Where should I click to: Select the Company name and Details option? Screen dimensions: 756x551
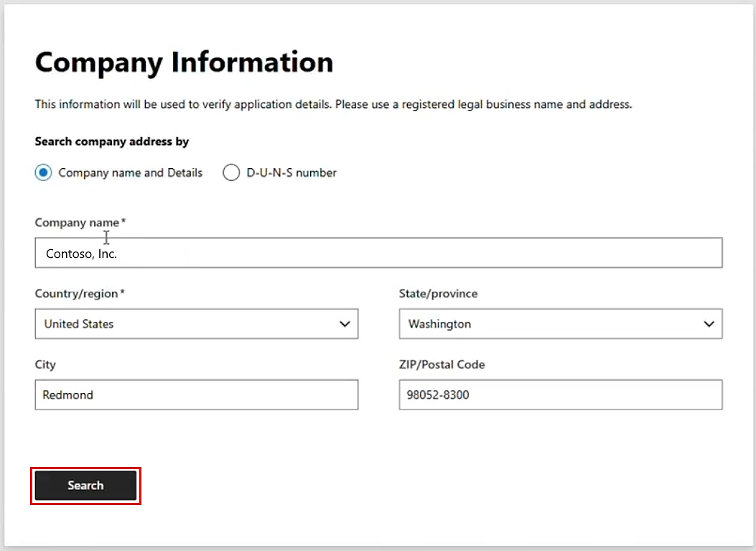(x=42, y=172)
